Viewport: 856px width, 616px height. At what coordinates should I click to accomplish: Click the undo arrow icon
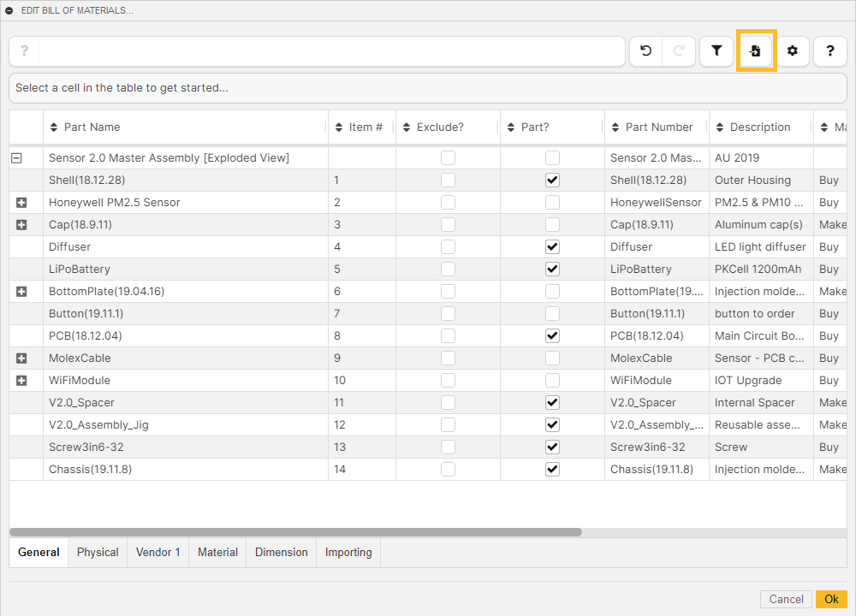tap(646, 51)
